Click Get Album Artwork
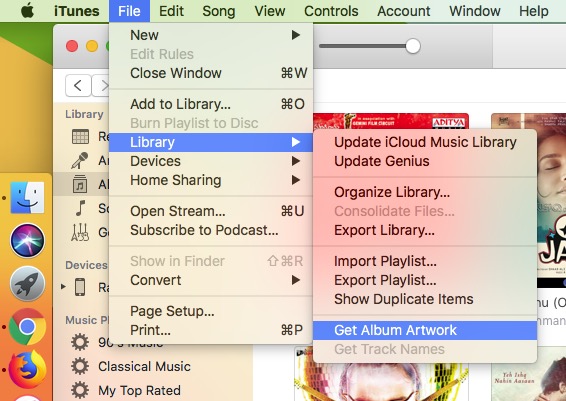Image resolution: width=566 pixels, height=401 pixels. [x=425, y=330]
